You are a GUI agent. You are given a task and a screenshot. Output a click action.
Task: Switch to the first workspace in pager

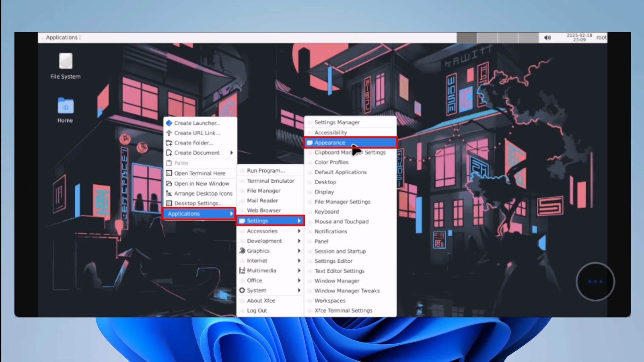click(x=467, y=38)
